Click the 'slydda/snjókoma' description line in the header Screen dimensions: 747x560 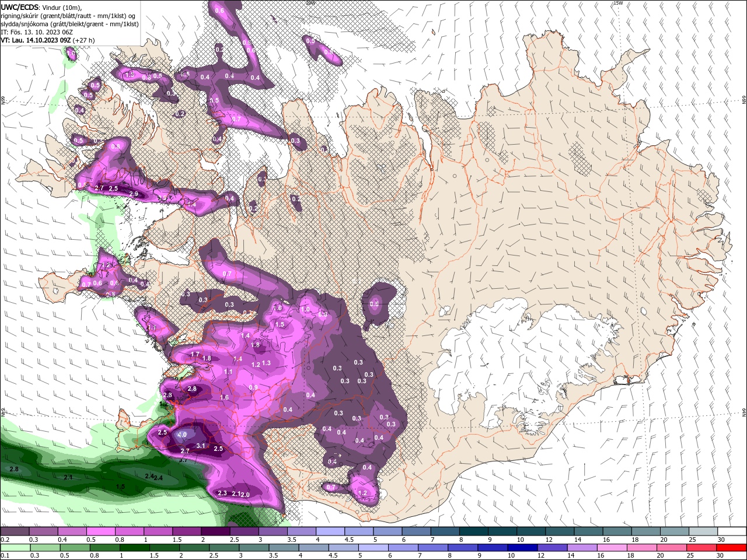click(x=69, y=24)
